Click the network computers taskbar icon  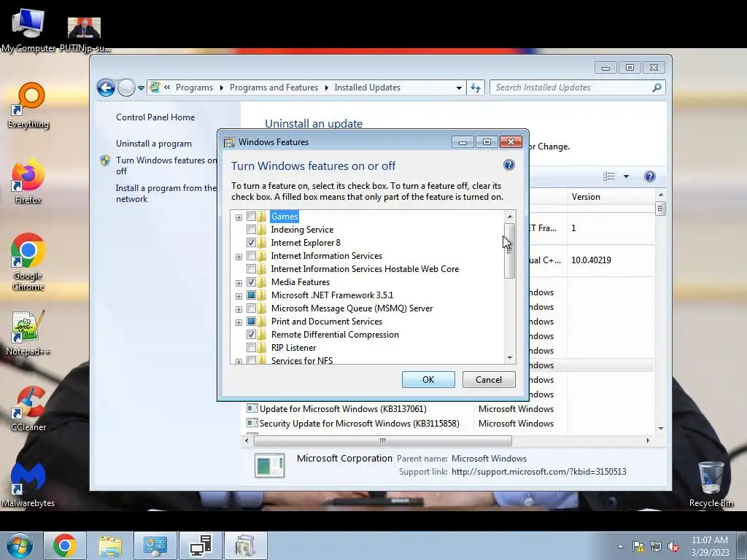[x=201, y=545]
